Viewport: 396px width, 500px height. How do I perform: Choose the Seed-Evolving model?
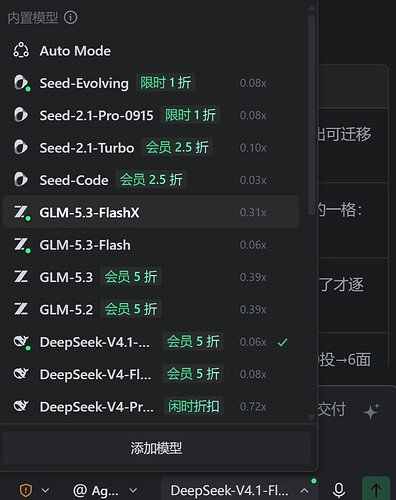click(151, 83)
